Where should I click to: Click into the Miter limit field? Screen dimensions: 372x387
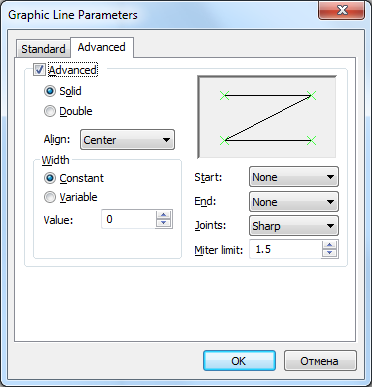(x=286, y=249)
